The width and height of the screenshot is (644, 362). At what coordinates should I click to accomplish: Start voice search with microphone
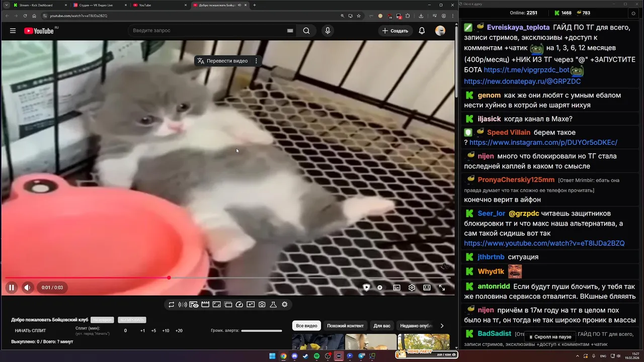tap(328, 31)
